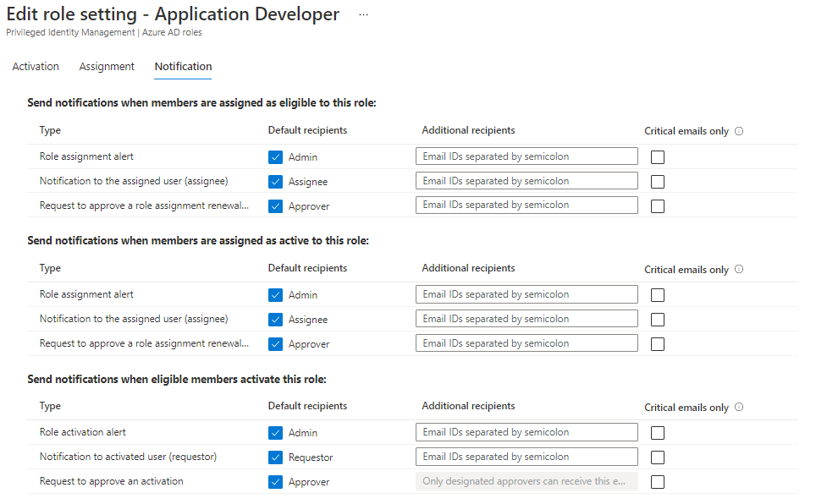This screenshot has height=504, width=816.
Task: Open the Assignment tab
Action: click(107, 66)
